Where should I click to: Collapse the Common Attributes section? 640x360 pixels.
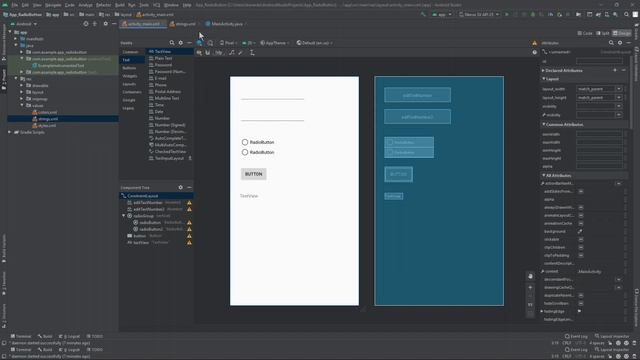coord(544,124)
